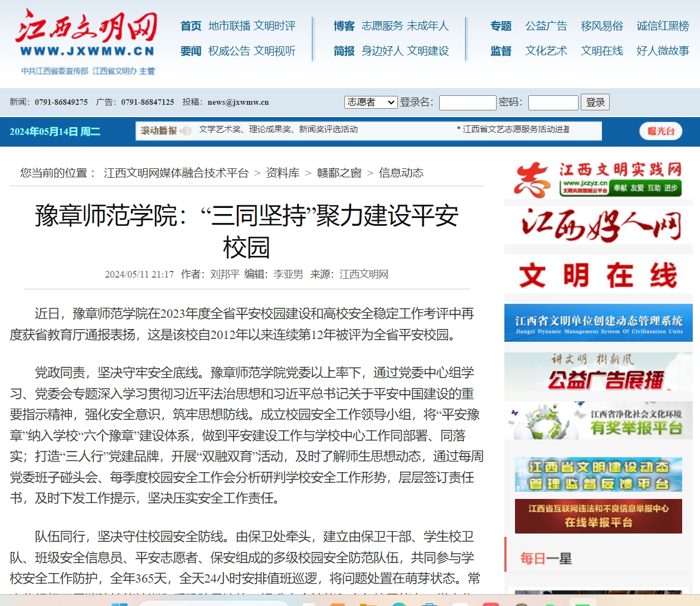Viewport: 700px width, 606px height.
Task: Open 文化艺术 navigation link
Action: tap(546, 51)
